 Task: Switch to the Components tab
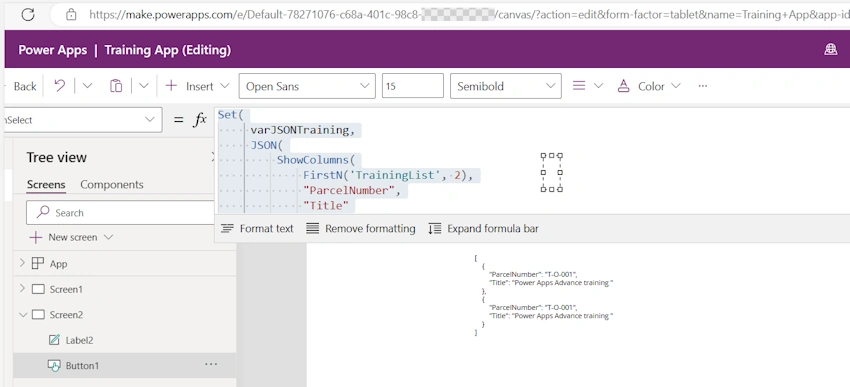point(112,185)
